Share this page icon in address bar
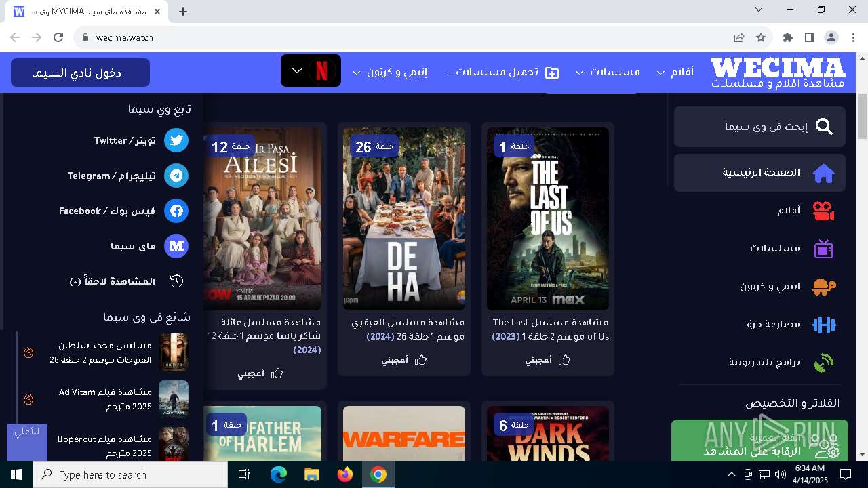 [739, 37]
